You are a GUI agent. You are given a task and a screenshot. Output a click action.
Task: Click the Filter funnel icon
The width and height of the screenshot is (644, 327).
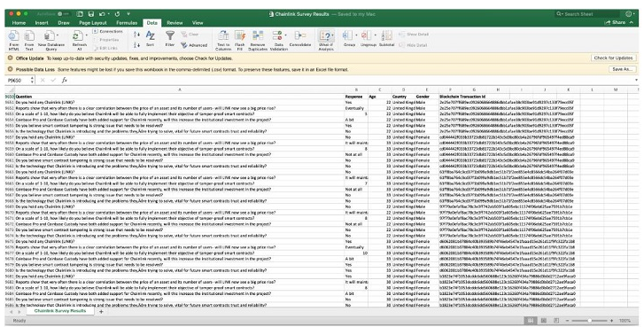(x=169, y=35)
